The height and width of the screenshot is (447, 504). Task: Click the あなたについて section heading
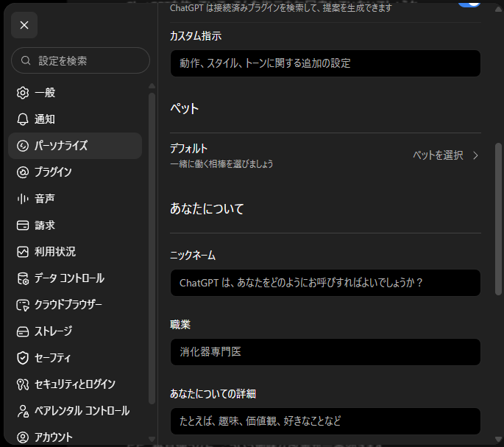[x=207, y=209]
